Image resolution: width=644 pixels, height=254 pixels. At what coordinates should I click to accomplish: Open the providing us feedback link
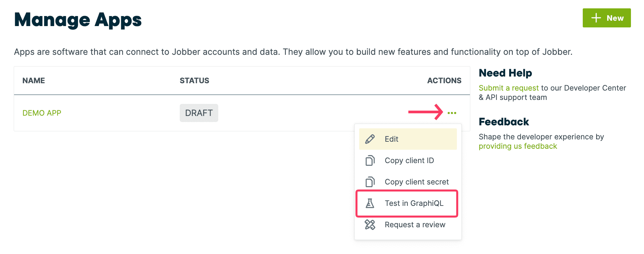(x=518, y=146)
